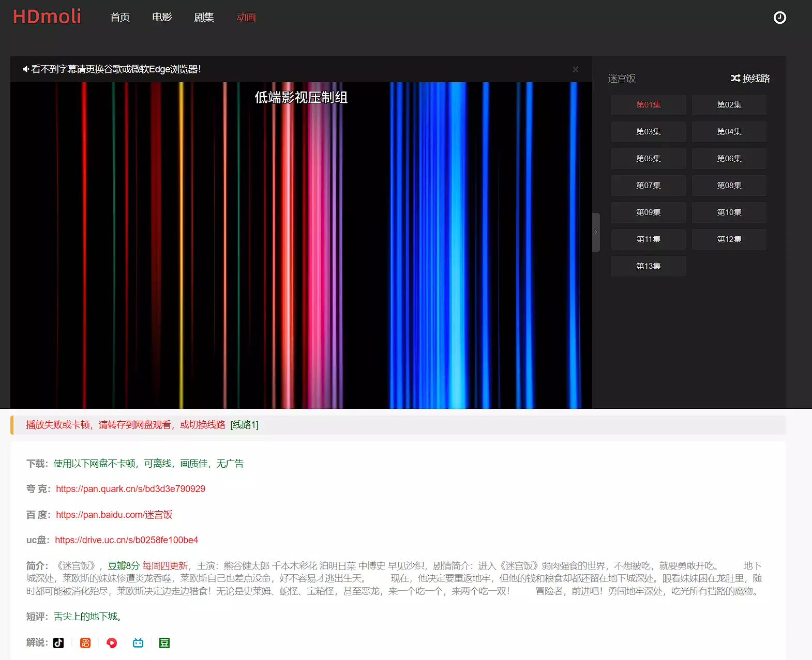812x660 pixels.
Task: Click the HDmoli site logo
Action: click(47, 17)
